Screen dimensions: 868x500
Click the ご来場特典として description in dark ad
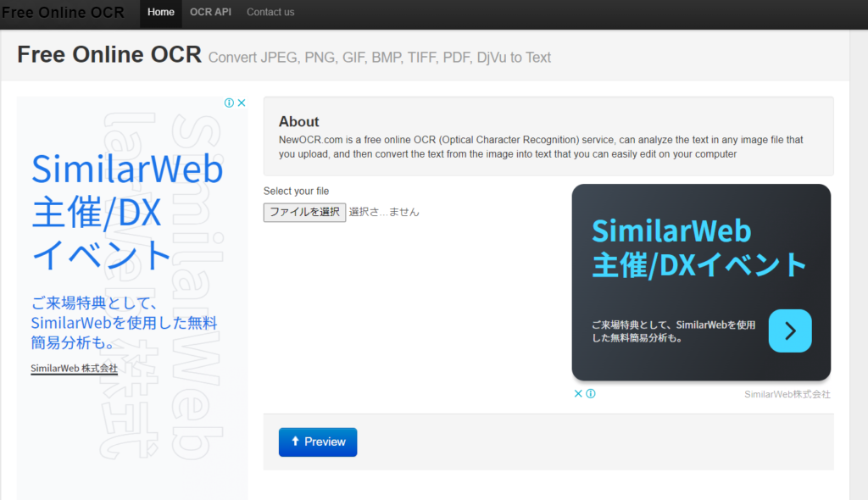(x=673, y=331)
